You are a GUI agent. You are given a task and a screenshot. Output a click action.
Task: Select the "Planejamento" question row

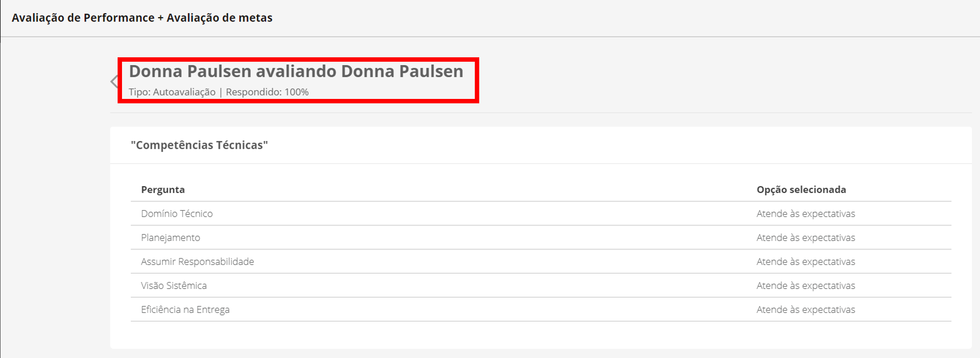[171, 238]
